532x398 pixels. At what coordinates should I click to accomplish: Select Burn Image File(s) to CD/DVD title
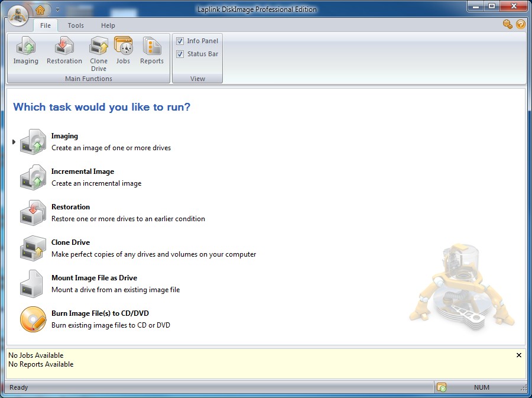[x=100, y=313]
